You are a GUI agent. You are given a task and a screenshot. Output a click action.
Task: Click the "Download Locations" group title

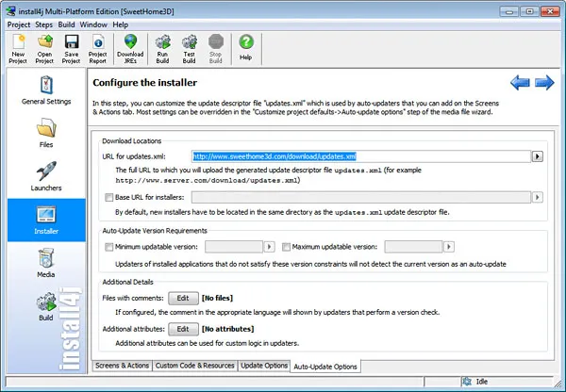(x=132, y=141)
